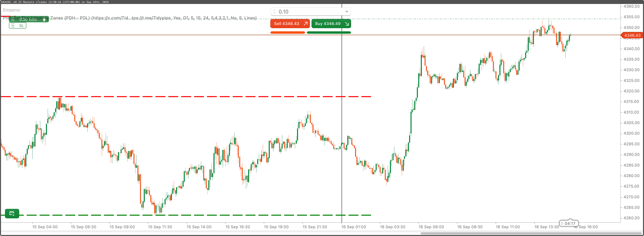Screen dimensions: 644x236
Task: Click the 0.30 Lots position label
Action: pyautogui.click(x=29, y=19)
